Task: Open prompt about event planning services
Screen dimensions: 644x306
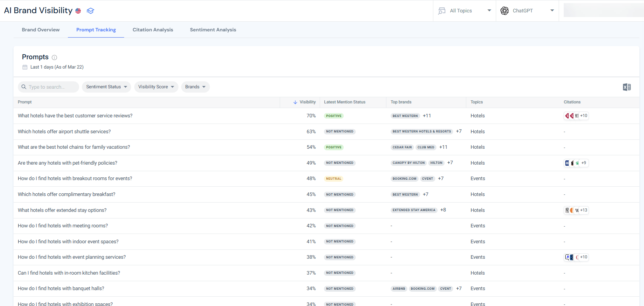Action: click(72, 257)
